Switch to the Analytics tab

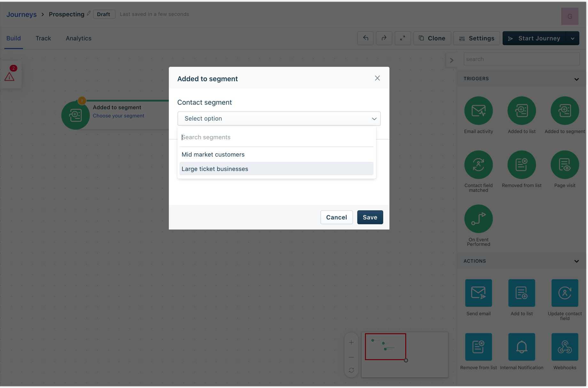coord(78,38)
